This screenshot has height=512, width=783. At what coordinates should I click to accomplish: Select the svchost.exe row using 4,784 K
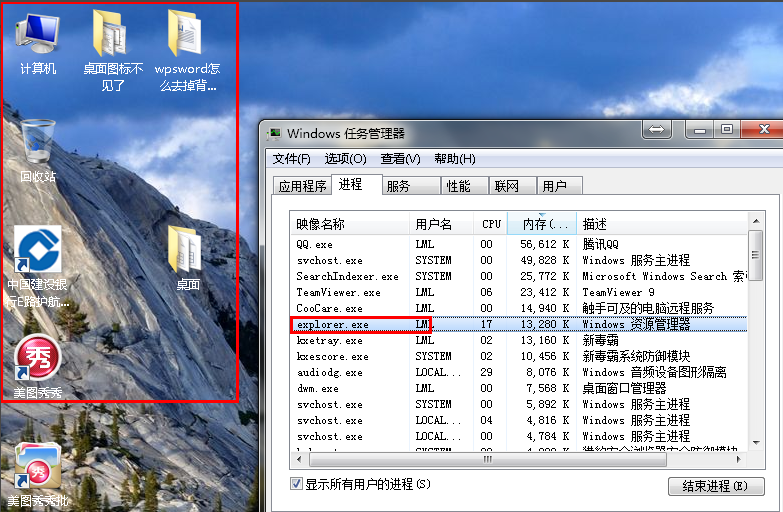coord(518,436)
